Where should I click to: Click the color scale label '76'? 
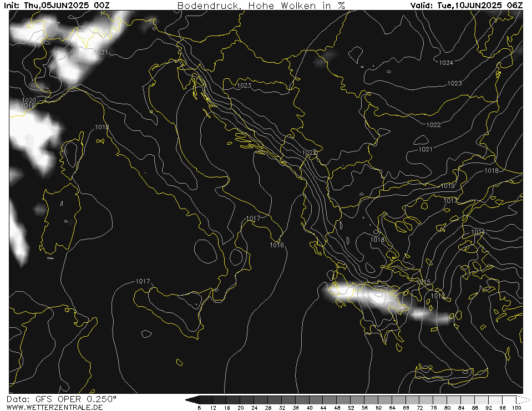pos(434,408)
